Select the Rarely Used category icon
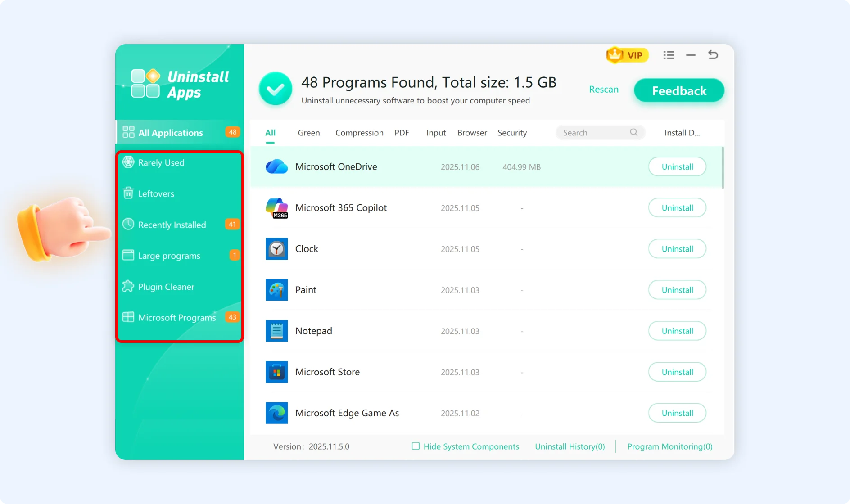Screen dimensions: 850x504 (128, 162)
